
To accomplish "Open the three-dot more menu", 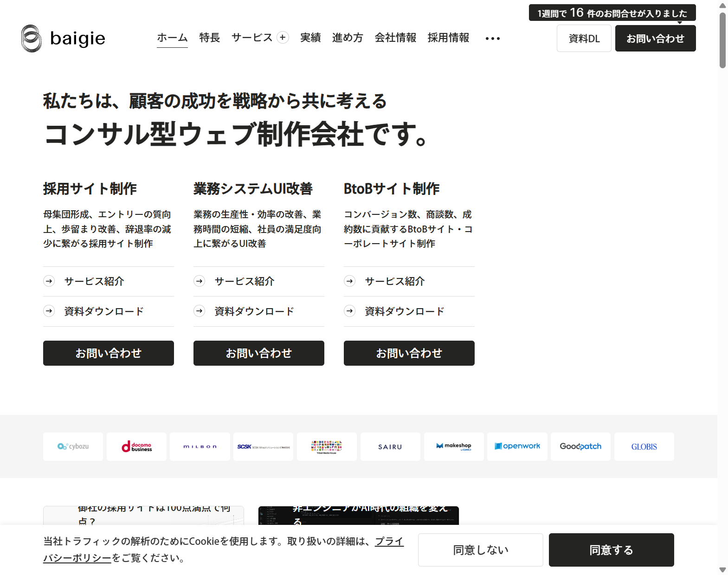I will click(x=493, y=39).
